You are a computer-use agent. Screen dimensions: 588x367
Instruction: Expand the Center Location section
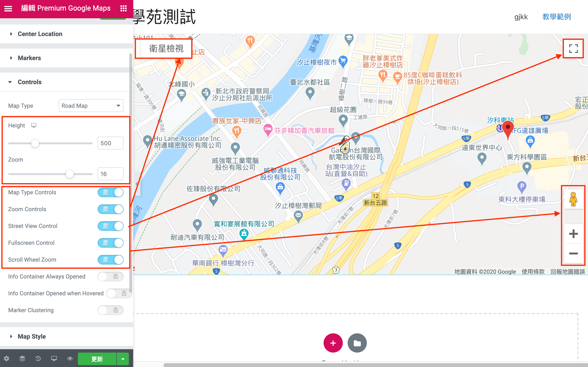tap(40, 33)
